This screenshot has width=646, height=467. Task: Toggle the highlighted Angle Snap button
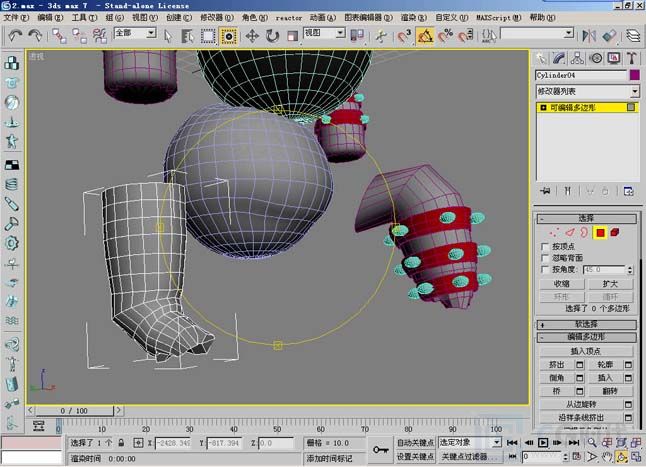coord(425,36)
